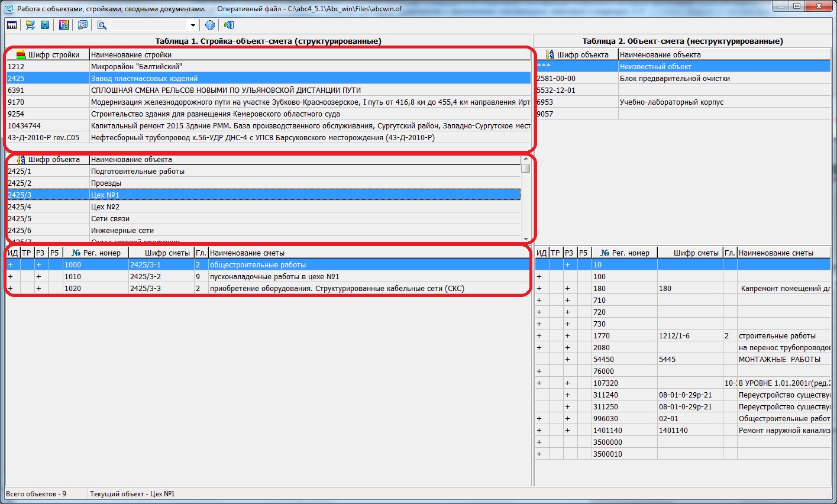Viewport: 837px width, 504px height.
Task: Select the Table 2 estimate numbered 3500010
Action: tap(683, 454)
